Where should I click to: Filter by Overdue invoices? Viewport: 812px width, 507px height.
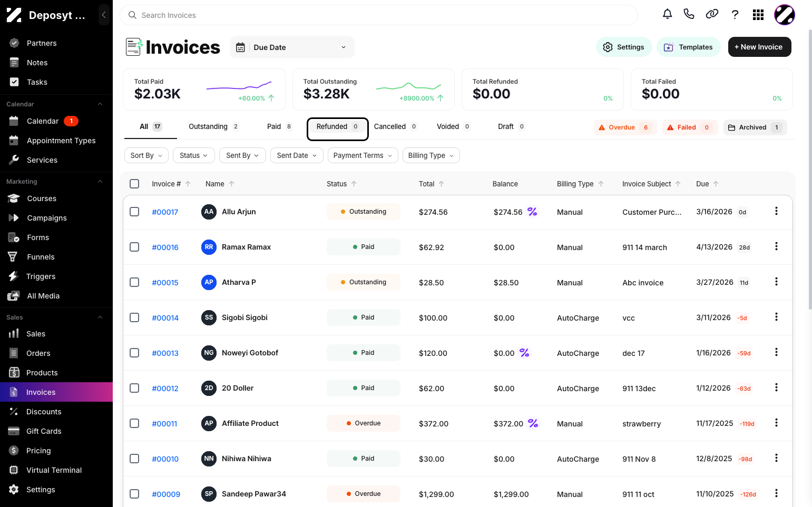pos(625,127)
